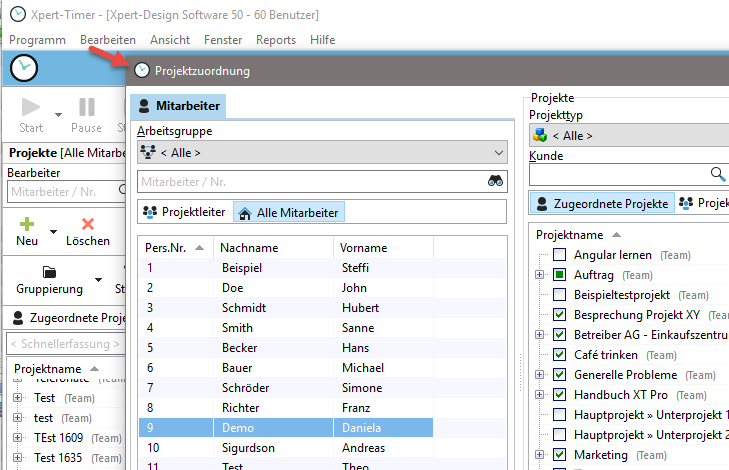Click the red X Löschen icon

(x=88, y=225)
